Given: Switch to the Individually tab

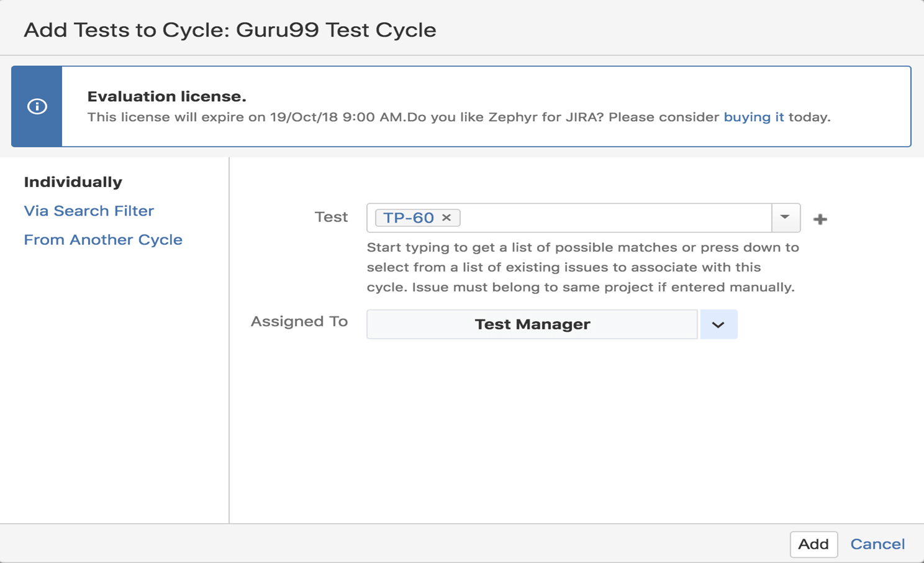Looking at the screenshot, I should [73, 182].
